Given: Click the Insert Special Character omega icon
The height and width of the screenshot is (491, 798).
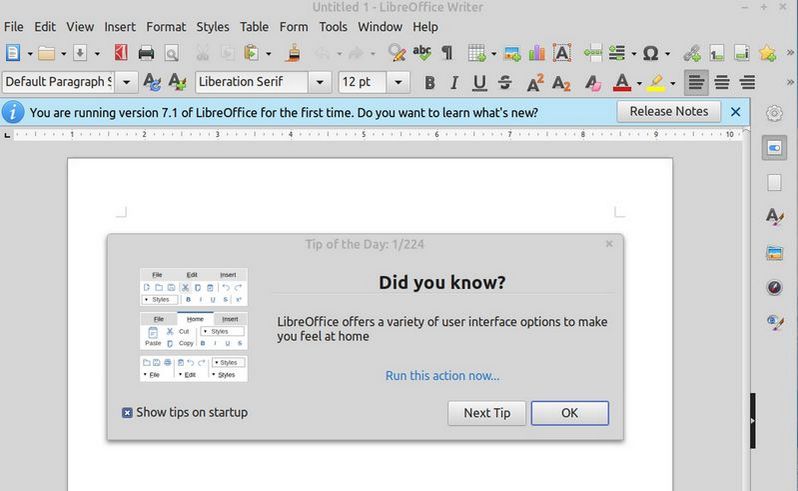Looking at the screenshot, I should pos(650,53).
